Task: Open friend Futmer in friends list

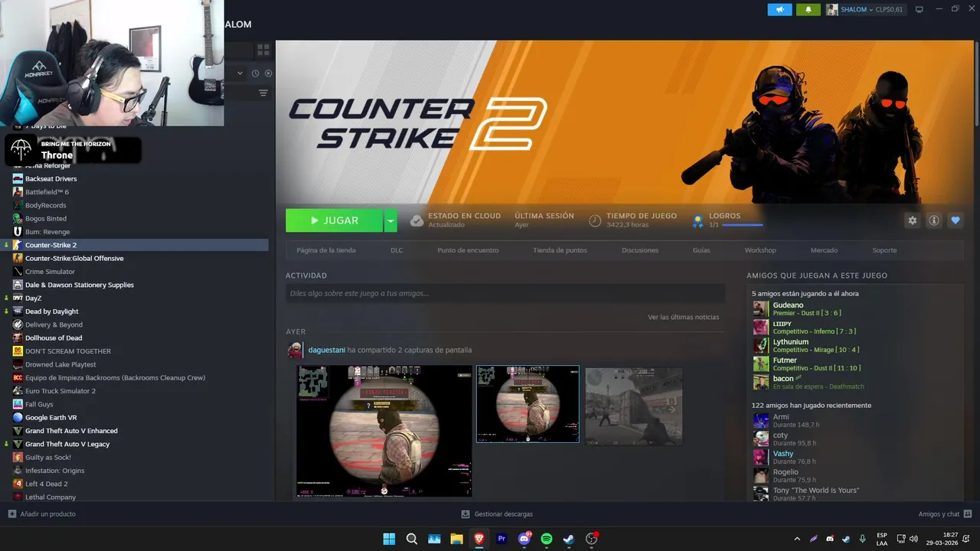Action: 806,364
